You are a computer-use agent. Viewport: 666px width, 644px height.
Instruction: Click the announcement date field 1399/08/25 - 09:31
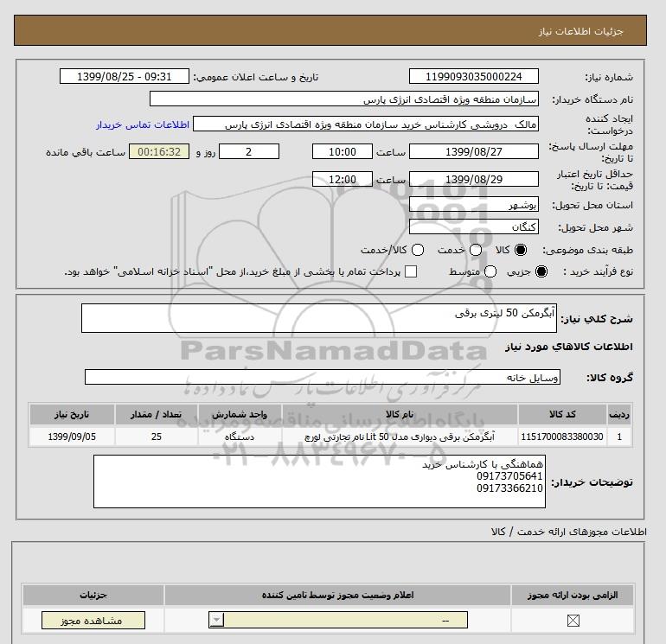[x=124, y=77]
